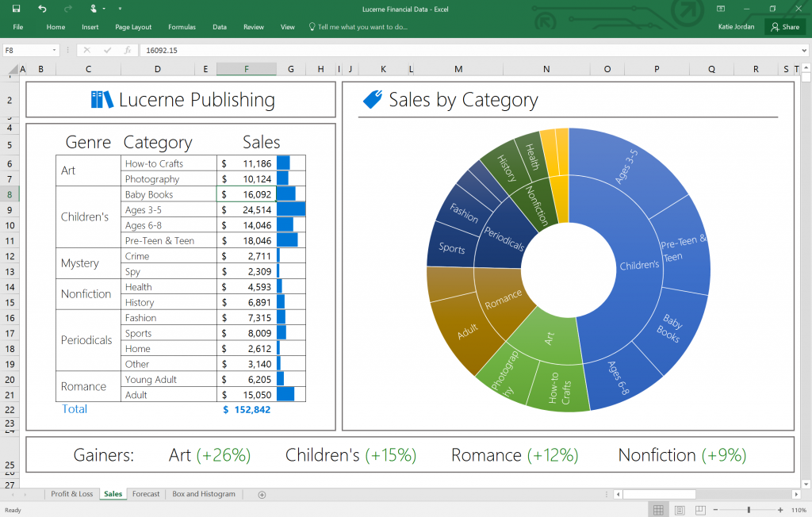Open the Touch/Mouse mode button
The height and width of the screenshot is (517, 812).
94,9
